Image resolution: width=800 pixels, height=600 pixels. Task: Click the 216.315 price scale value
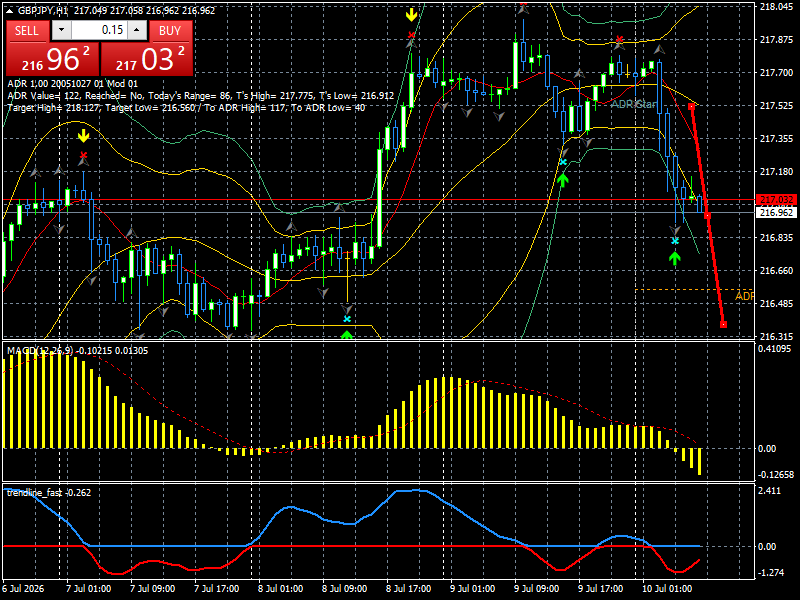[x=776, y=337]
